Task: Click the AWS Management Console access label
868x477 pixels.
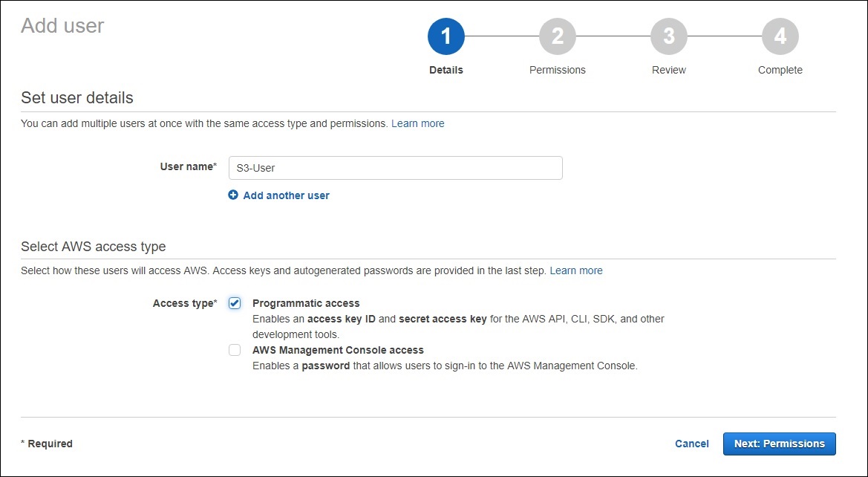Action: pos(338,350)
